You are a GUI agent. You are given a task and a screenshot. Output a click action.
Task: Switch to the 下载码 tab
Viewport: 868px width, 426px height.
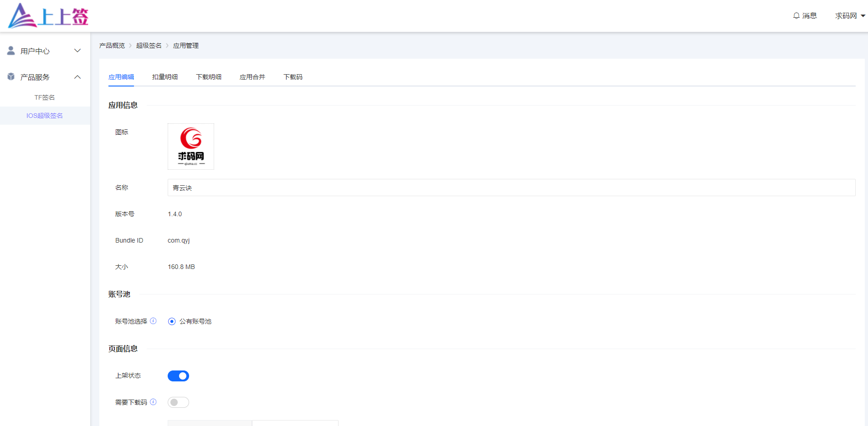pyautogui.click(x=293, y=77)
